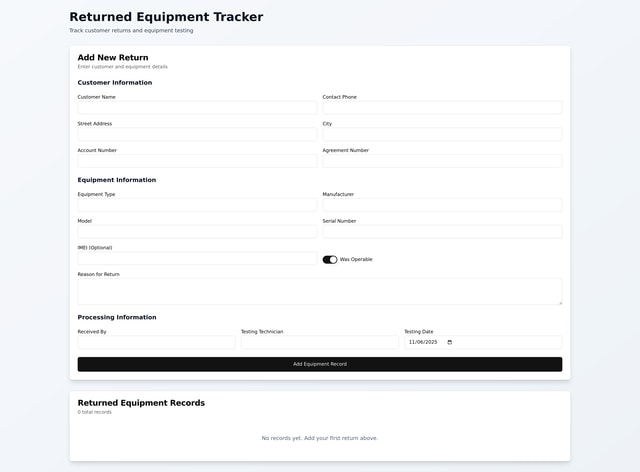Viewport: 640px width, 472px height.
Task: Select the day segment of Testing Date
Action: click(419, 342)
